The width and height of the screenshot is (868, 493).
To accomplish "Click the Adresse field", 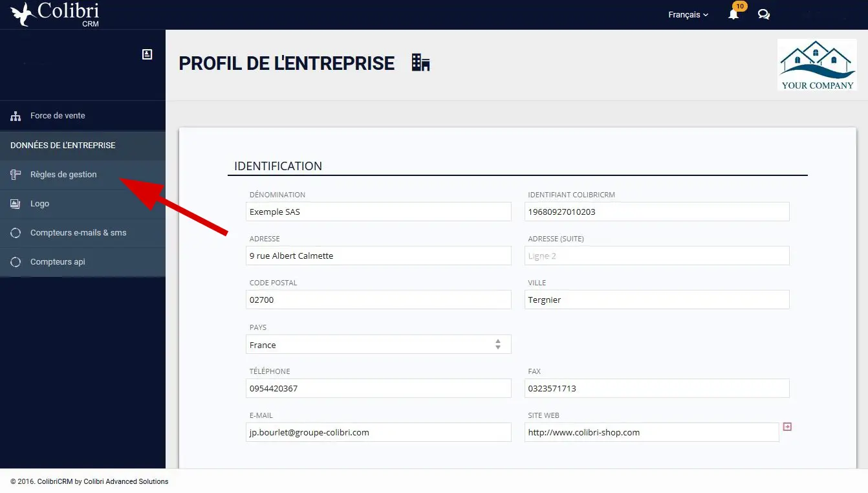I will pyautogui.click(x=378, y=256).
